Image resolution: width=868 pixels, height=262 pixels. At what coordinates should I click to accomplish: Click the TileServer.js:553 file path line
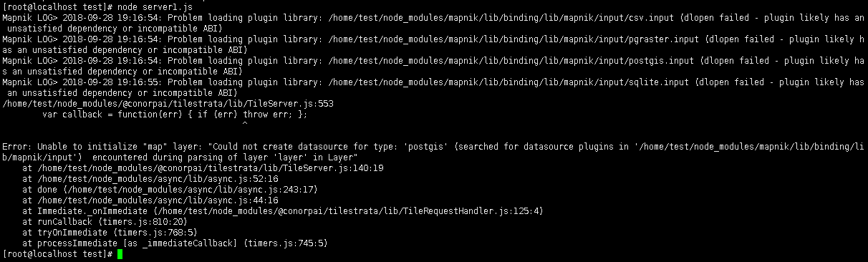click(168, 104)
